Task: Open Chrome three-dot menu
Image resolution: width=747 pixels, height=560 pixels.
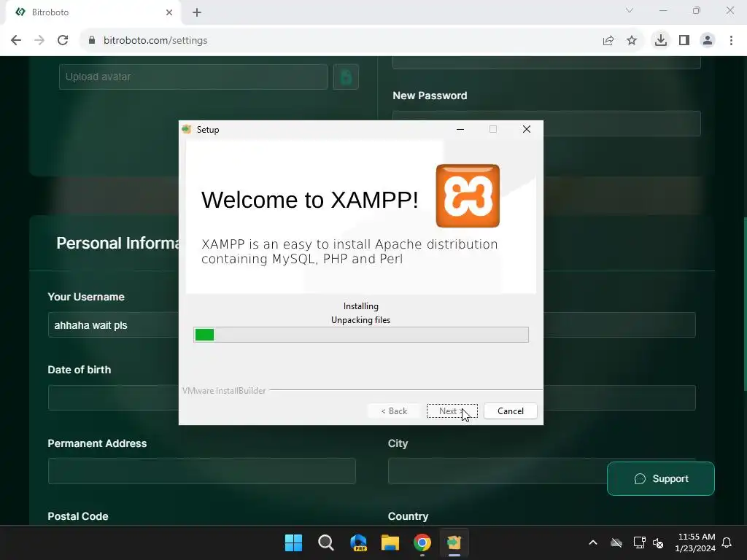Action: point(731,41)
